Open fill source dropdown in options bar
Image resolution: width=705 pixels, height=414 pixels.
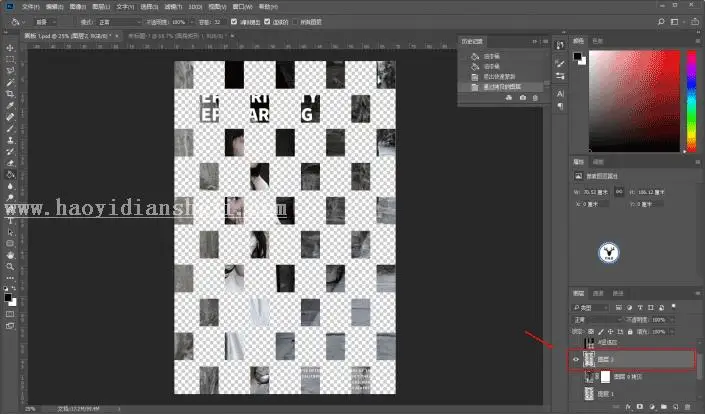(45, 22)
